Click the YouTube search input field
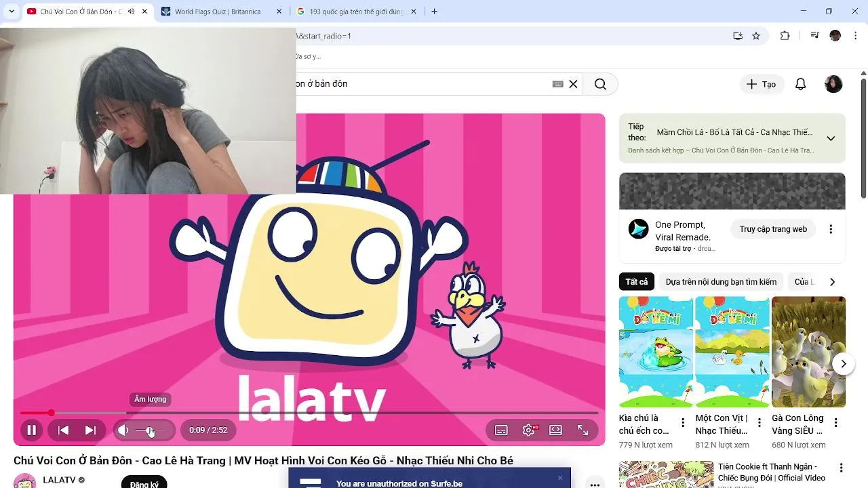 pos(420,84)
